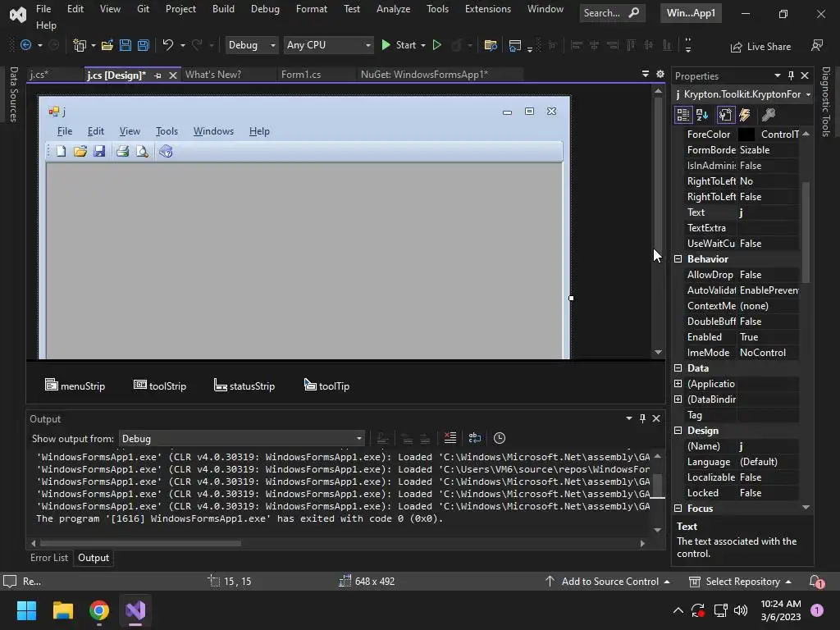840x630 pixels.
Task: Open file with the toolbar folder icon
Action: [107, 46]
